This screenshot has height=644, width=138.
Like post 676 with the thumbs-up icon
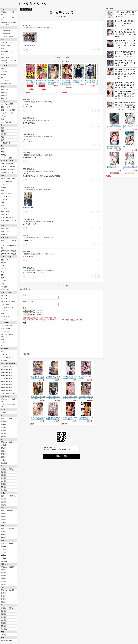[24, 127]
